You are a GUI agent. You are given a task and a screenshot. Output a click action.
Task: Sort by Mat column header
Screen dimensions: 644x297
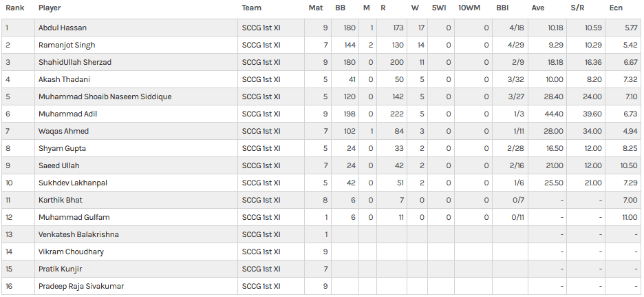[x=315, y=8]
